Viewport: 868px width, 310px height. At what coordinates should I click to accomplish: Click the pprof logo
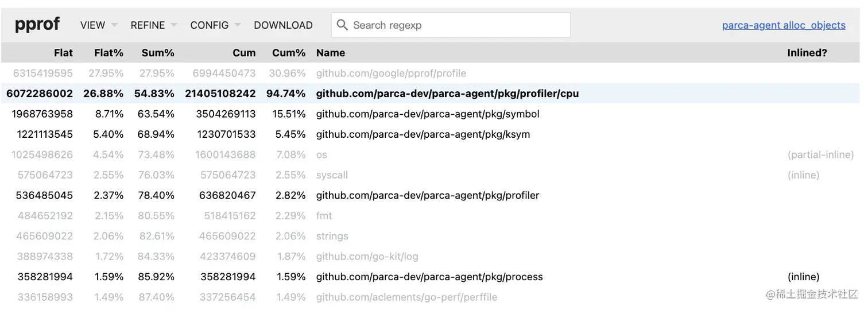(37, 25)
